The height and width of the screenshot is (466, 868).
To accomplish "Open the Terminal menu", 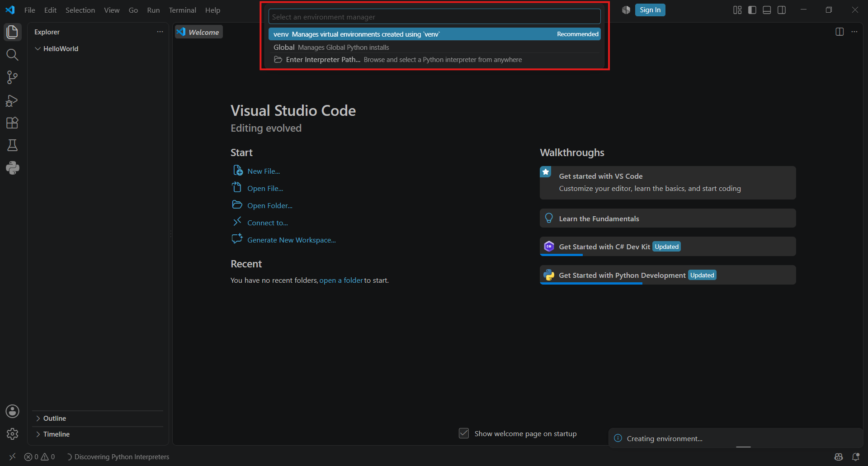I will 182,10.
